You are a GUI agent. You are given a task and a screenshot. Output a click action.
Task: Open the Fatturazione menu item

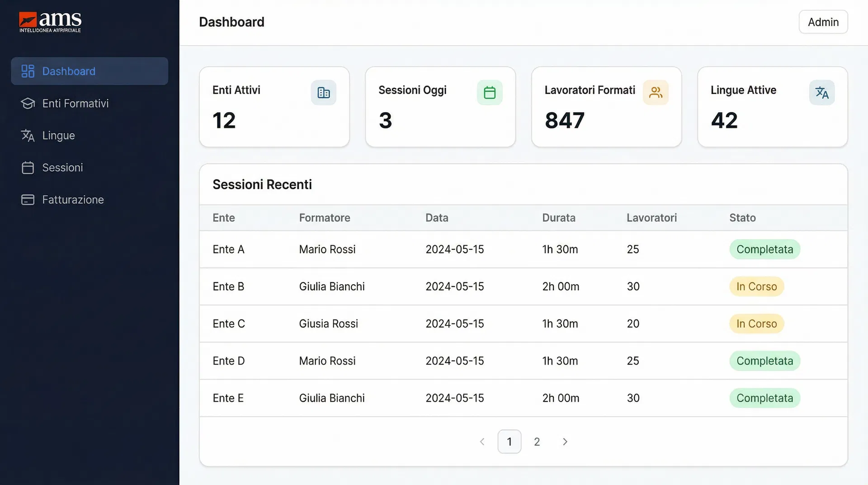pyautogui.click(x=73, y=200)
